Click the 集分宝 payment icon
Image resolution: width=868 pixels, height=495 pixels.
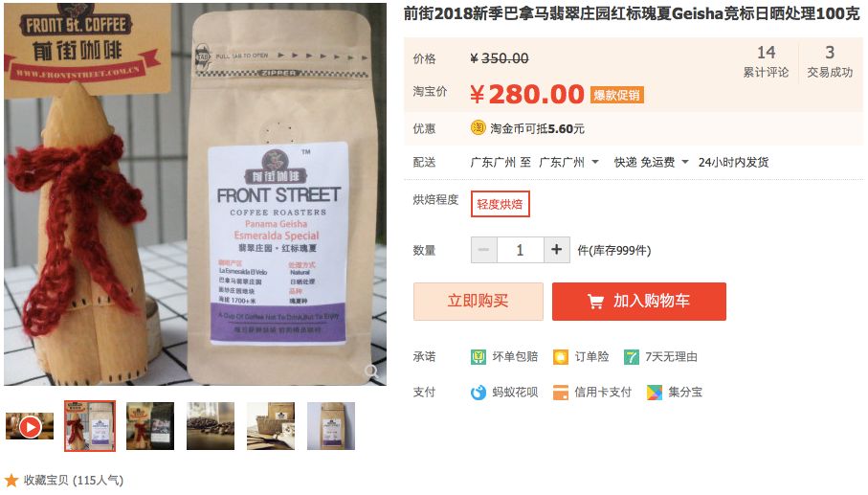655,392
